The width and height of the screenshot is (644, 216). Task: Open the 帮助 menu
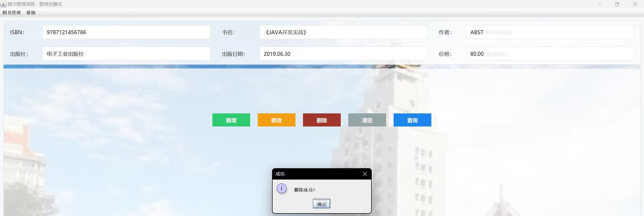(31, 13)
